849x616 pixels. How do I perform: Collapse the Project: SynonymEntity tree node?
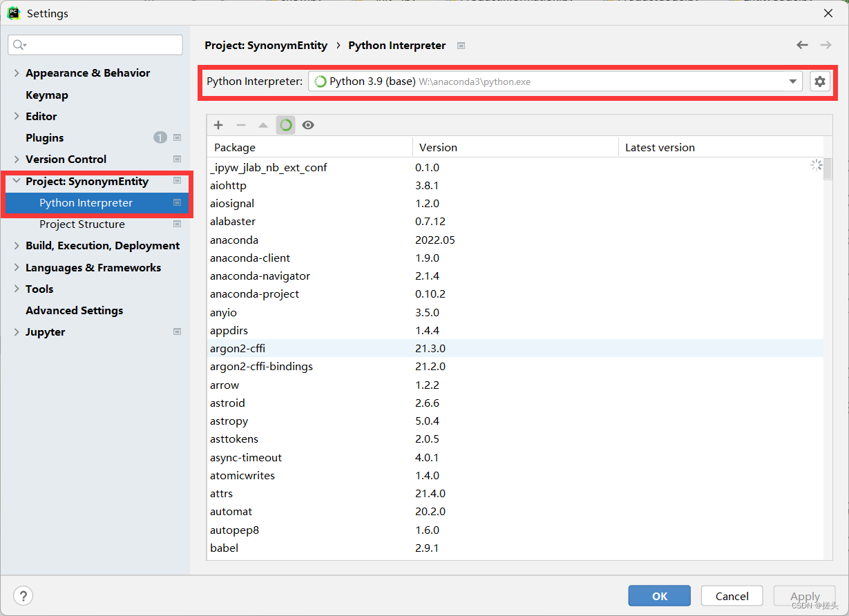pyautogui.click(x=16, y=181)
